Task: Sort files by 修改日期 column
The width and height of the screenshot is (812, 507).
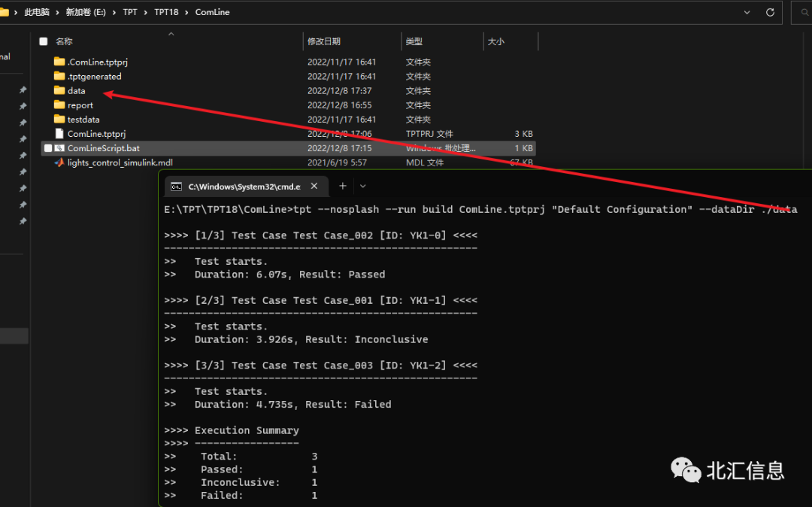Action: tap(323, 41)
